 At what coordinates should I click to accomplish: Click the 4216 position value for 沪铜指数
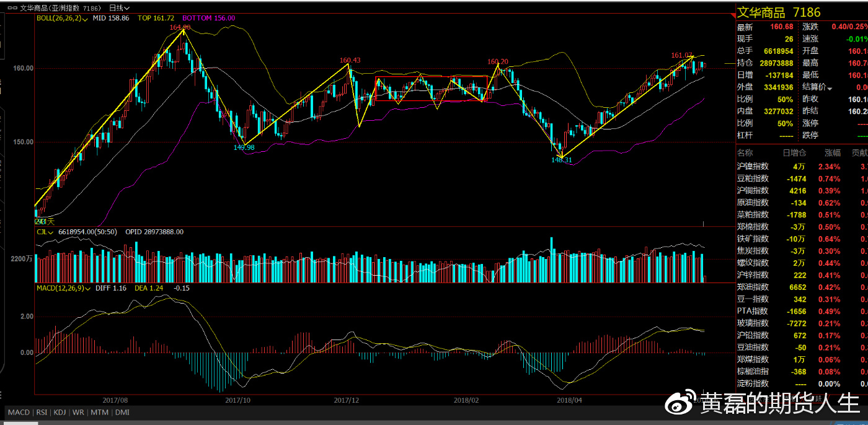point(797,191)
